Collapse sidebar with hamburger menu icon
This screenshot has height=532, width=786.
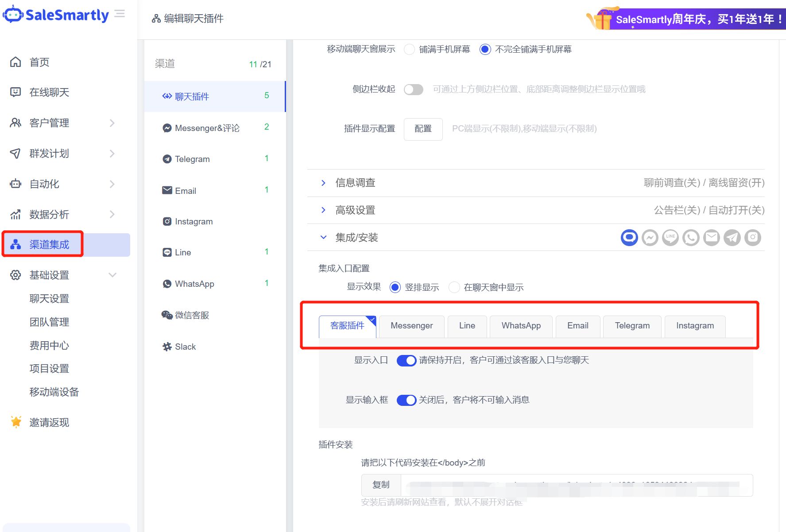click(120, 14)
